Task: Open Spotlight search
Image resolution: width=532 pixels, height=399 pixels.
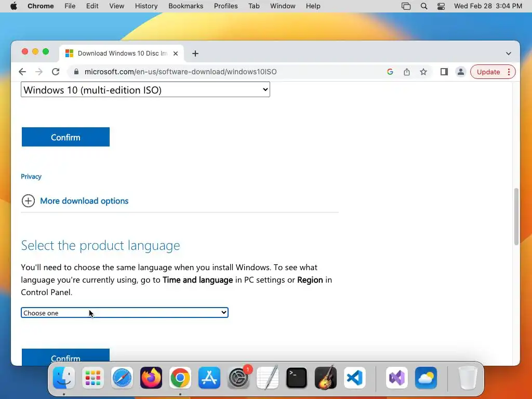Action: [x=424, y=6]
